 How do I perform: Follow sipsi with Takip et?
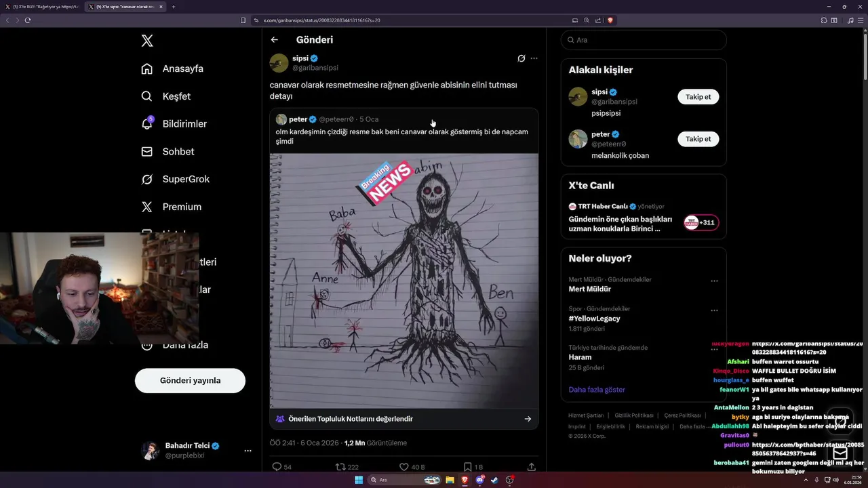coord(698,97)
